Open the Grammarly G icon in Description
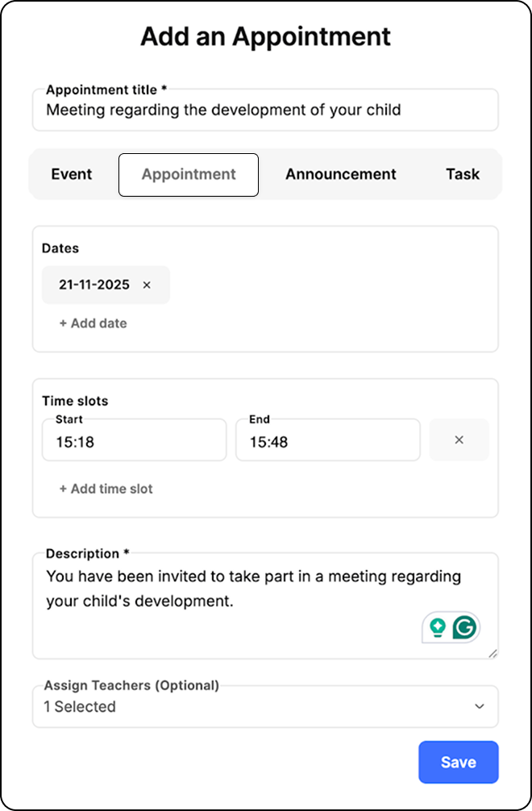The image size is (532, 811). (x=464, y=628)
